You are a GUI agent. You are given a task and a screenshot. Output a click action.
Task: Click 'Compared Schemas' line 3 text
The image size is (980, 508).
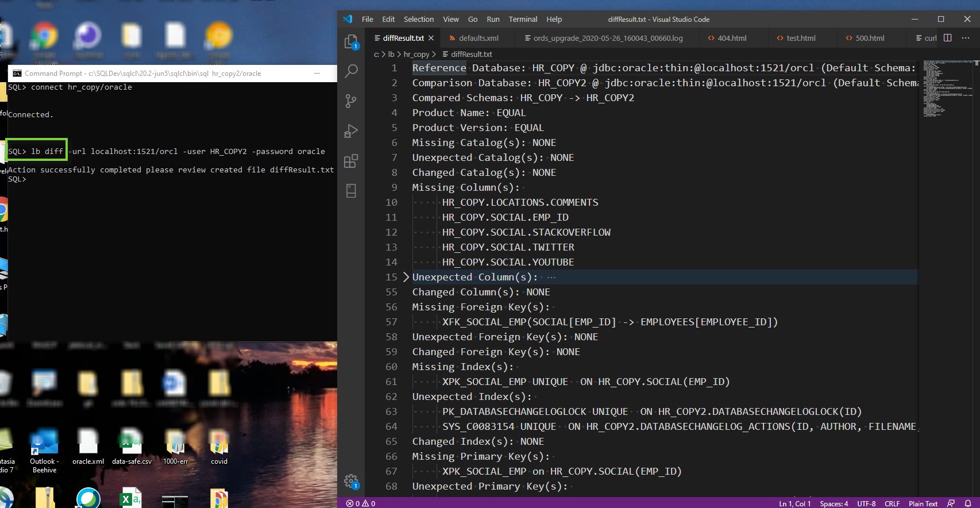point(523,98)
